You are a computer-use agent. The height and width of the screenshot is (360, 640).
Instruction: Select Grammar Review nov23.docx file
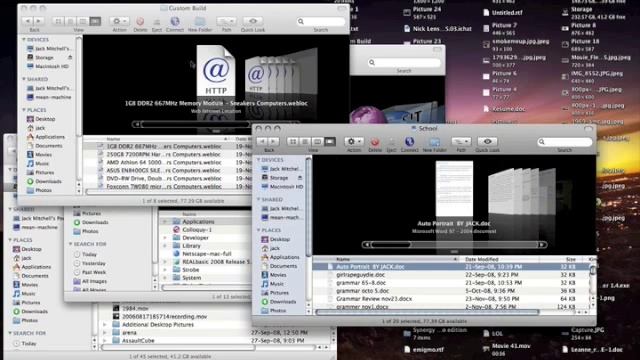[452, 299]
